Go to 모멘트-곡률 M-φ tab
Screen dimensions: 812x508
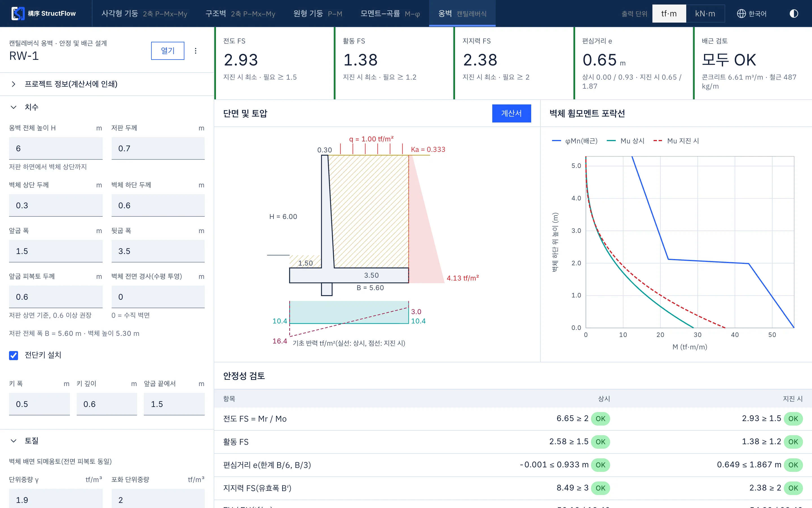point(390,14)
